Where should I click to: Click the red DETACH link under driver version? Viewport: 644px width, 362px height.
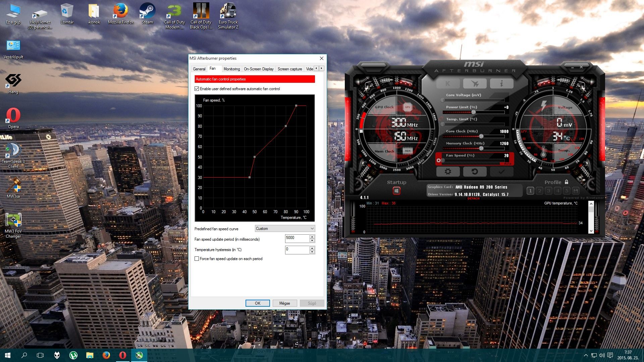[x=473, y=198]
